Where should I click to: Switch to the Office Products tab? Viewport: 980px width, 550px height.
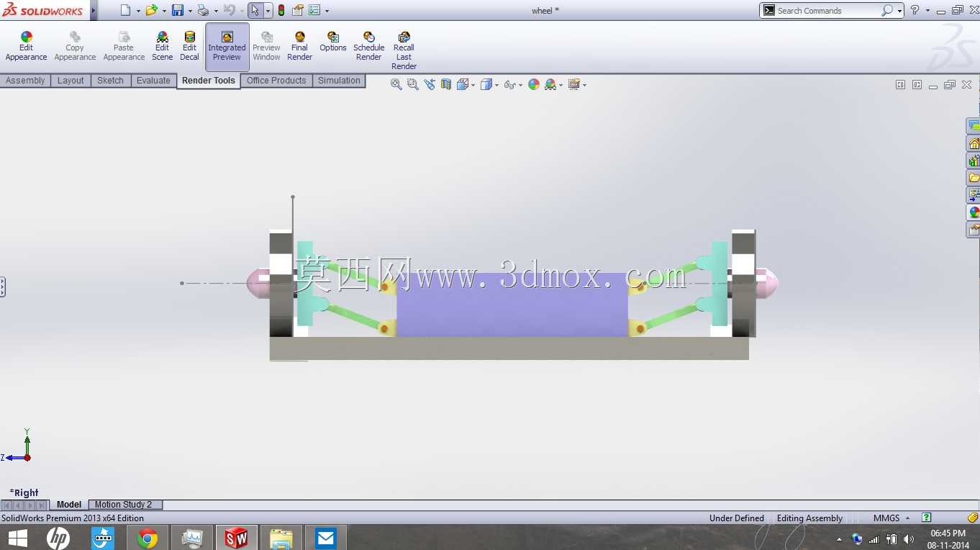[x=276, y=81]
